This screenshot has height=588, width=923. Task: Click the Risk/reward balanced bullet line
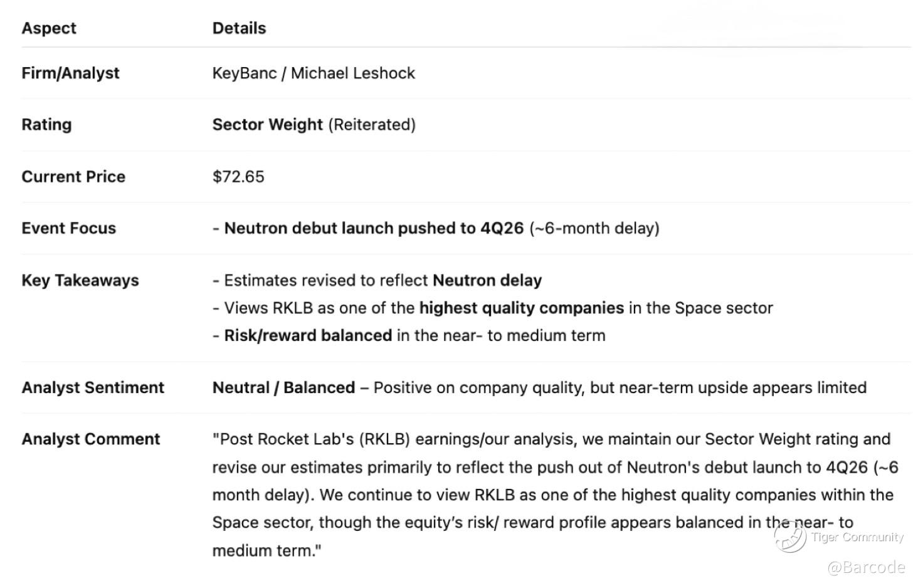pyautogui.click(x=409, y=335)
